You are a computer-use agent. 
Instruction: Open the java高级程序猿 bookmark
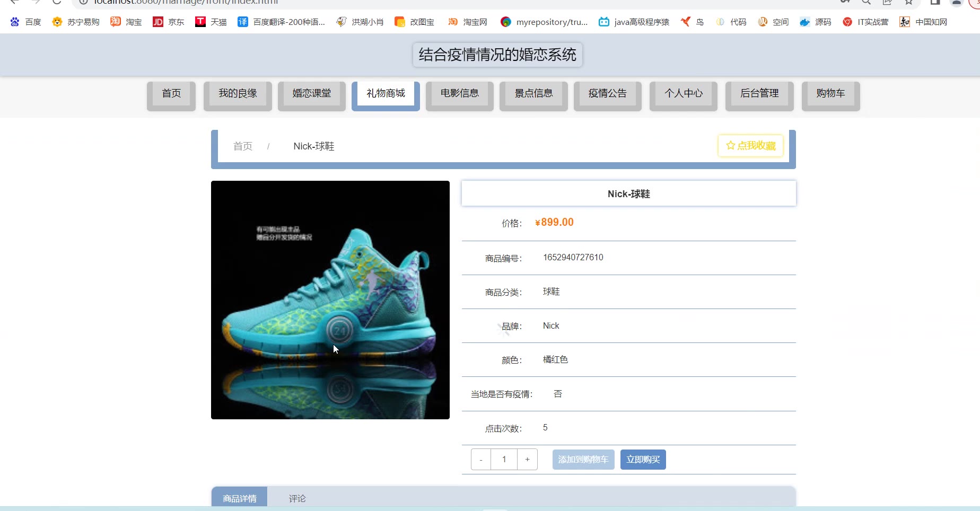point(634,22)
